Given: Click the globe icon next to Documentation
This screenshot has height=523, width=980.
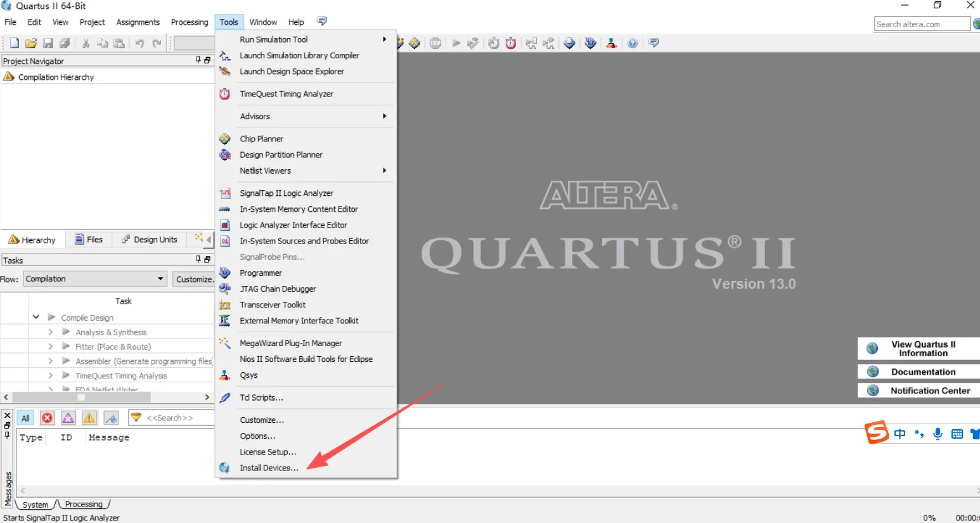Looking at the screenshot, I should click(873, 371).
